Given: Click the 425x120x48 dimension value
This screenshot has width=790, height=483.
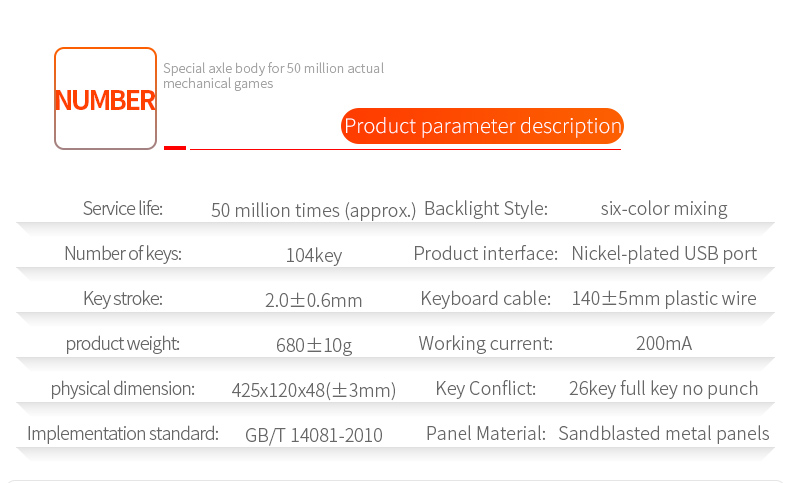Looking at the screenshot, I should click(314, 390).
